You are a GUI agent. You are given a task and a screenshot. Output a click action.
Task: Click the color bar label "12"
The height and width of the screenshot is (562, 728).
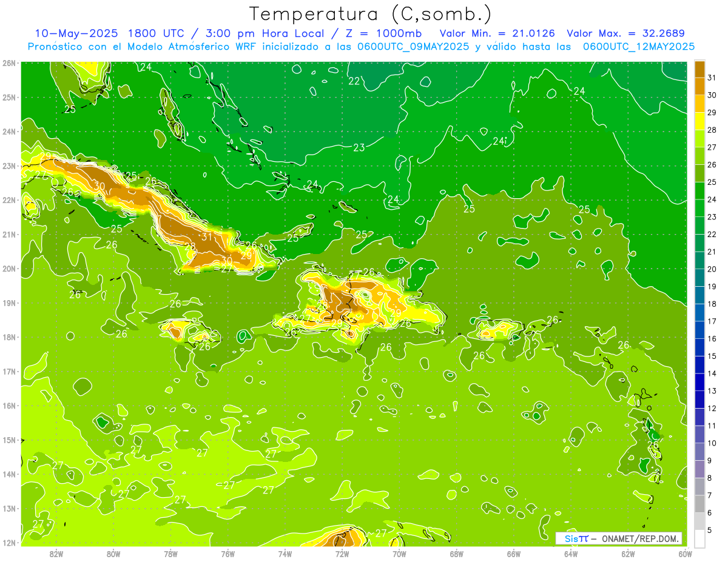pyautogui.click(x=712, y=409)
